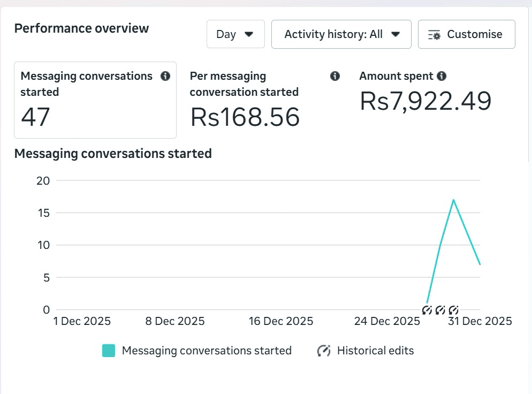Click info icon beside Messaging conversations started card
The height and width of the screenshot is (394, 532).
click(x=165, y=76)
